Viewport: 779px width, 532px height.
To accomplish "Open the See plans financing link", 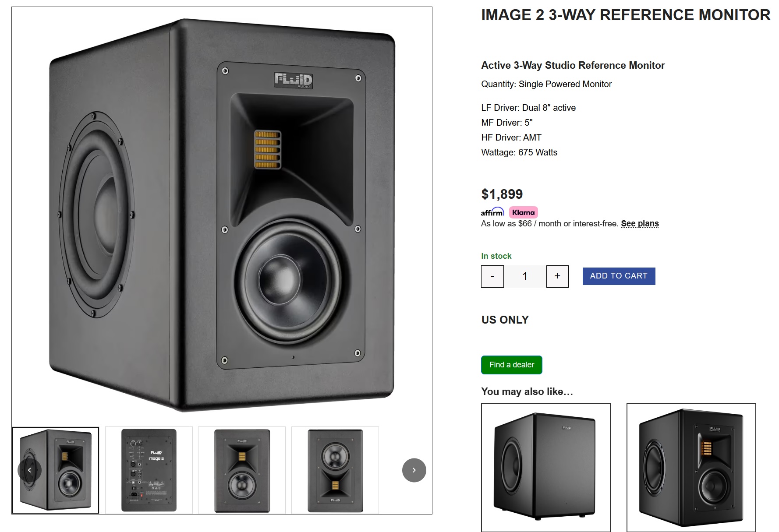I will 640,224.
